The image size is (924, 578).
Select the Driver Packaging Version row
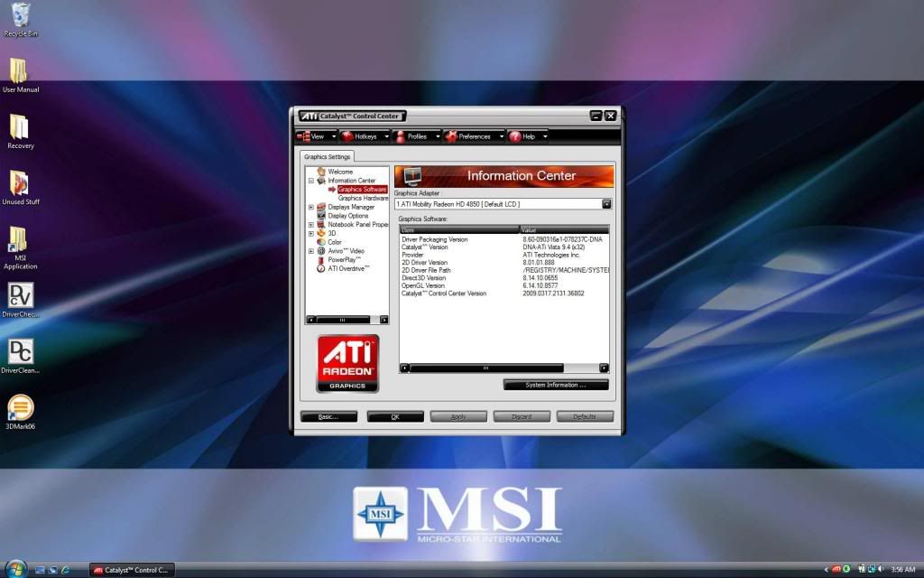504,239
